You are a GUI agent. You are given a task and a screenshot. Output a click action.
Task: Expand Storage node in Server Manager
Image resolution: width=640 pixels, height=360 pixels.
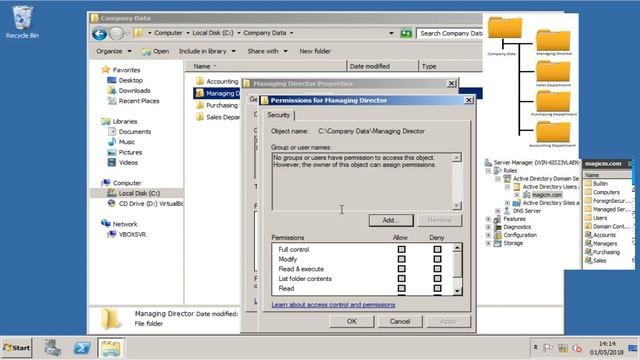click(488, 243)
